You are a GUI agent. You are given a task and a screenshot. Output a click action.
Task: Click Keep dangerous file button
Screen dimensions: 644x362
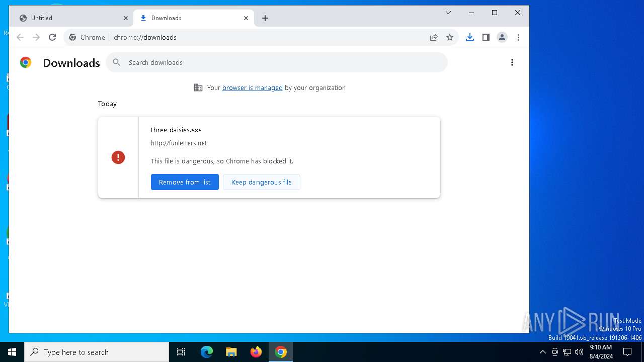click(262, 182)
